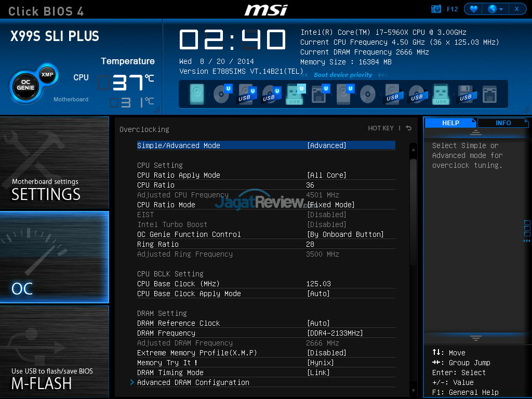Open CPU Ratio Apply Mode options
The width and height of the screenshot is (532, 399).
pyautogui.click(x=327, y=175)
